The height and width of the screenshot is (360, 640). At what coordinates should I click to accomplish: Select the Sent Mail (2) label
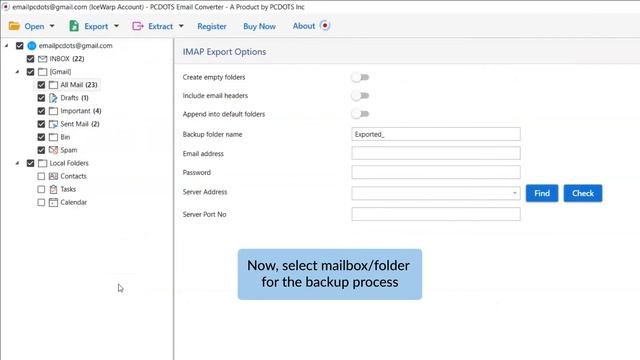coord(80,124)
